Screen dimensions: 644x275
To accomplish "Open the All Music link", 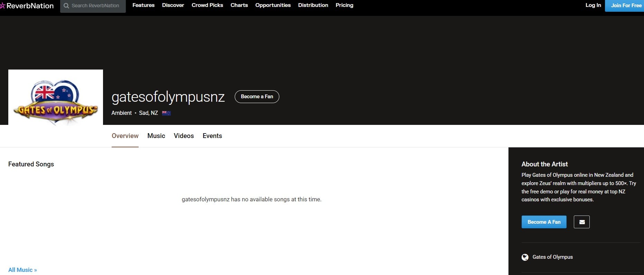I will 22,270.
